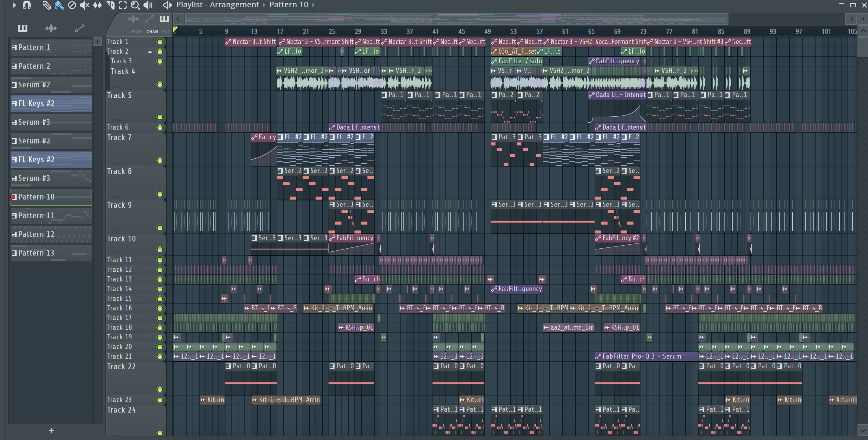Mute Track 1 with its green LED

pyautogui.click(x=160, y=42)
